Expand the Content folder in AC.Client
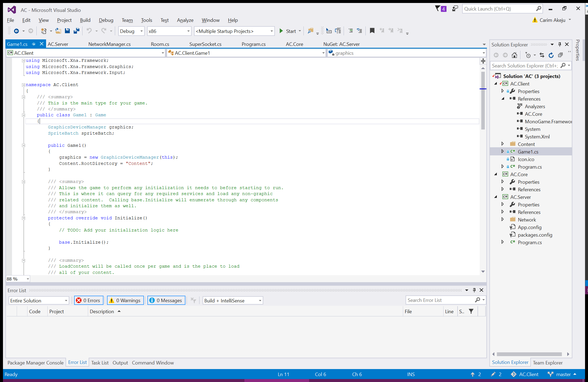The image size is (588, 382). pyautogui.click(x=502, y=144)
